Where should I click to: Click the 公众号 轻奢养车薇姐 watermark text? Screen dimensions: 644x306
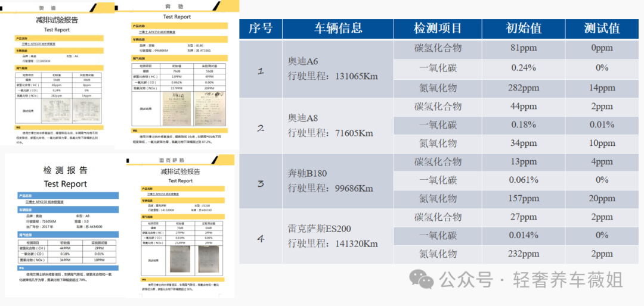(531, 280)
